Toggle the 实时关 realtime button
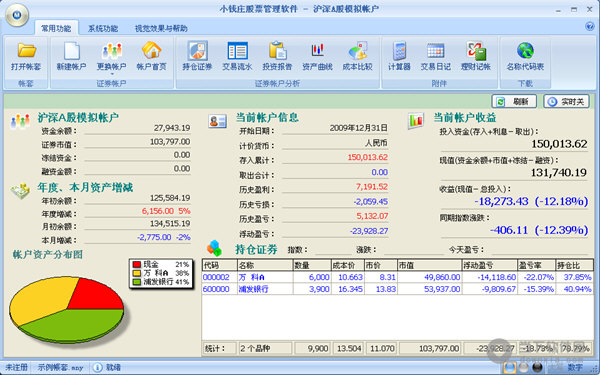The image size is (600, 375). tap(567, 101)
